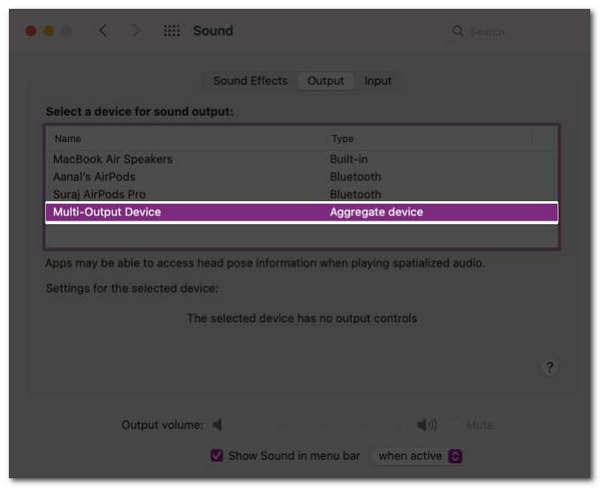This screenshot has width=600, height=488.
Task: Click the low volume speaker icon
Action: pos(217,425)
